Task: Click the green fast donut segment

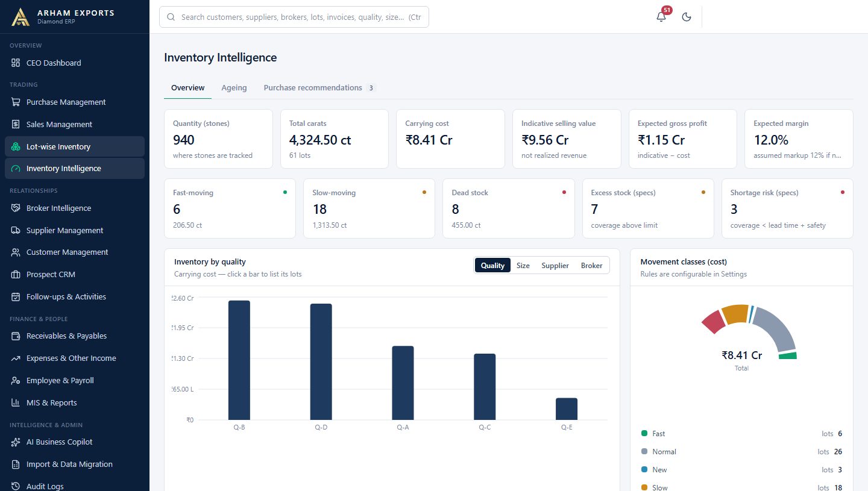Action: coord(788,356)
